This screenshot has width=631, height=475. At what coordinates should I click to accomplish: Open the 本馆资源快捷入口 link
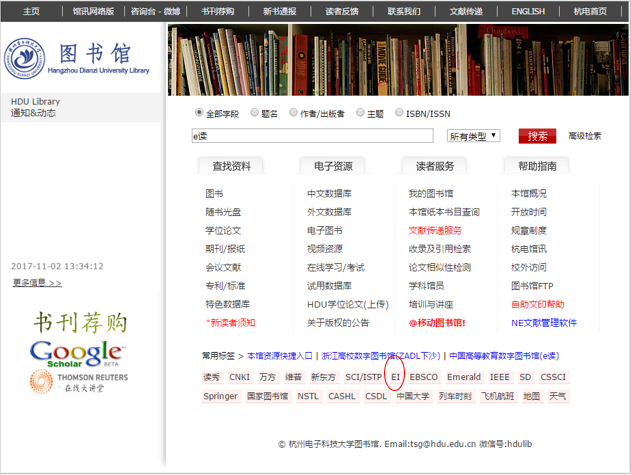[280, 356]
